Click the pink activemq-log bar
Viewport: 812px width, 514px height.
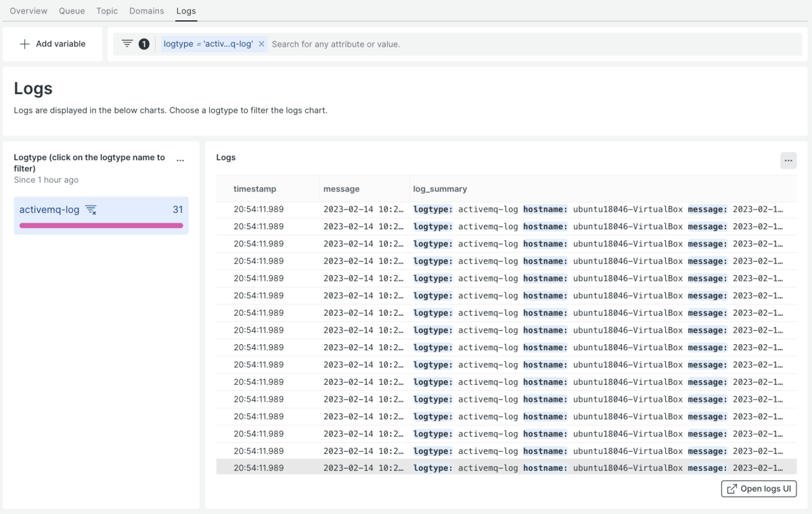pyautogui.click(x=101, y=225)
